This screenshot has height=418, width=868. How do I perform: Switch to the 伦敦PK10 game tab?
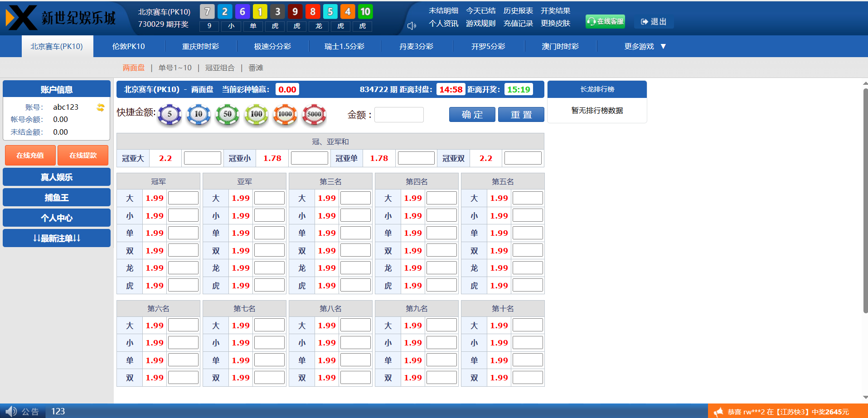pos(129,46)
